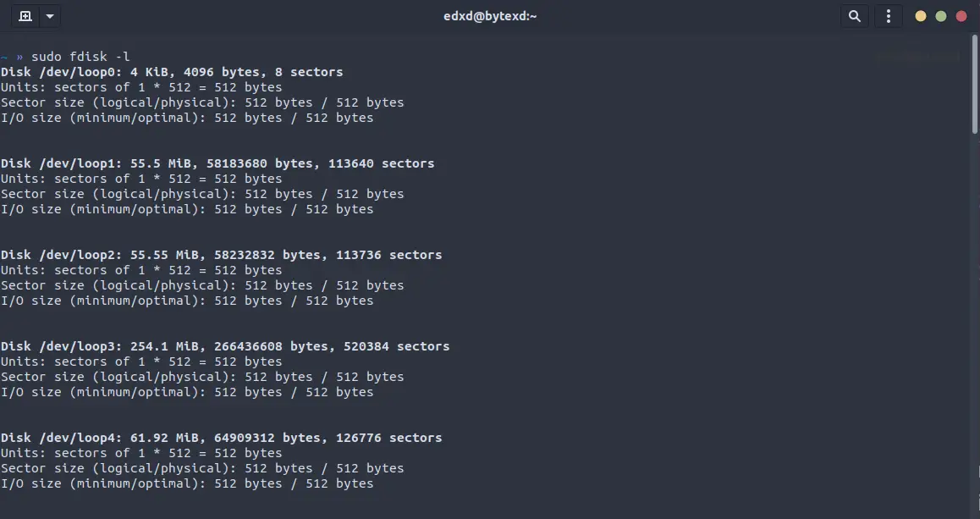Click the scrollbar track below the thumb
The width and height of the screenshot is (980, 519).
click(975, 325)
